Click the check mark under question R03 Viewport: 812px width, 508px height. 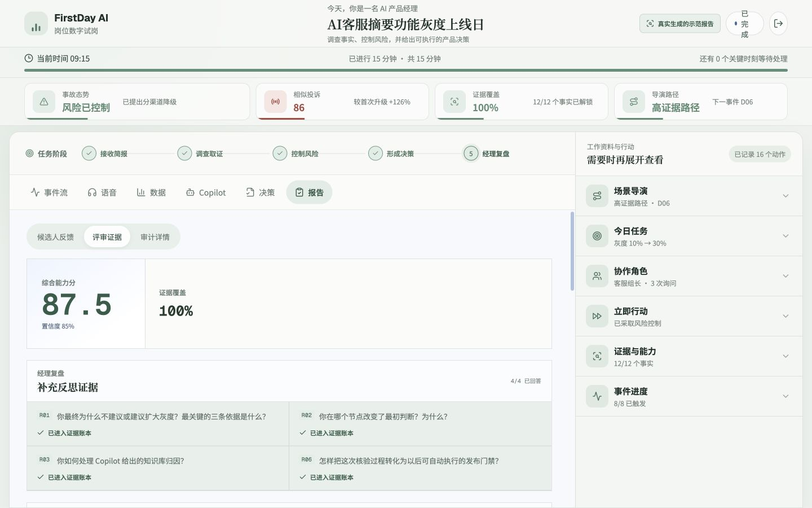[x=41, y=477]
